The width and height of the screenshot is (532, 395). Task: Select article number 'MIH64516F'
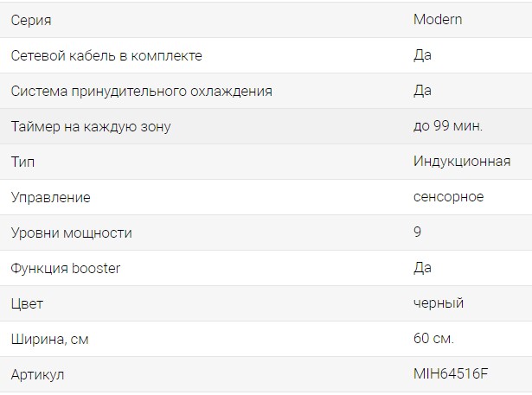click(x=451, y=374)
